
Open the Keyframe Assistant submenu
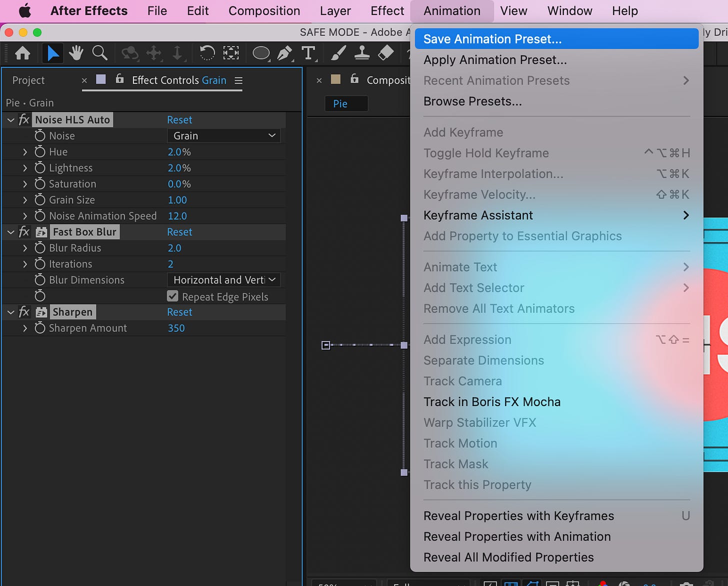pos(556,215)
